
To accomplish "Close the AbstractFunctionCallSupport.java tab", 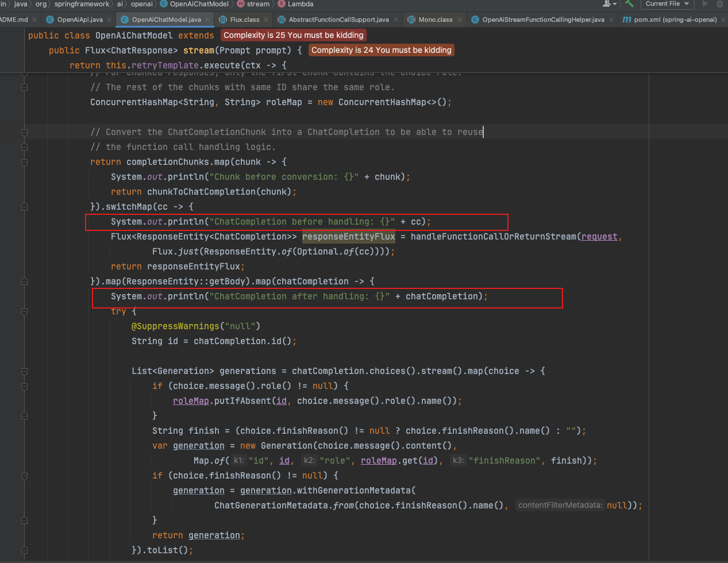I will click(395, 20).
